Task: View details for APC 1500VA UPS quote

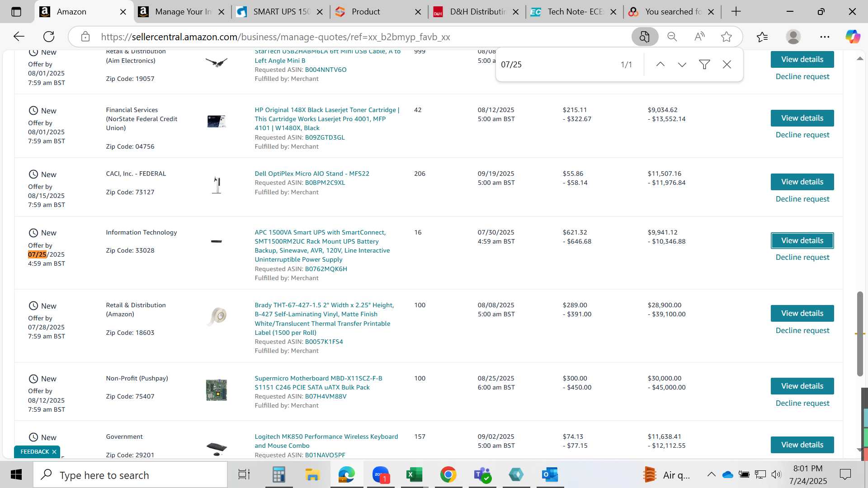Action: [802, 240]
